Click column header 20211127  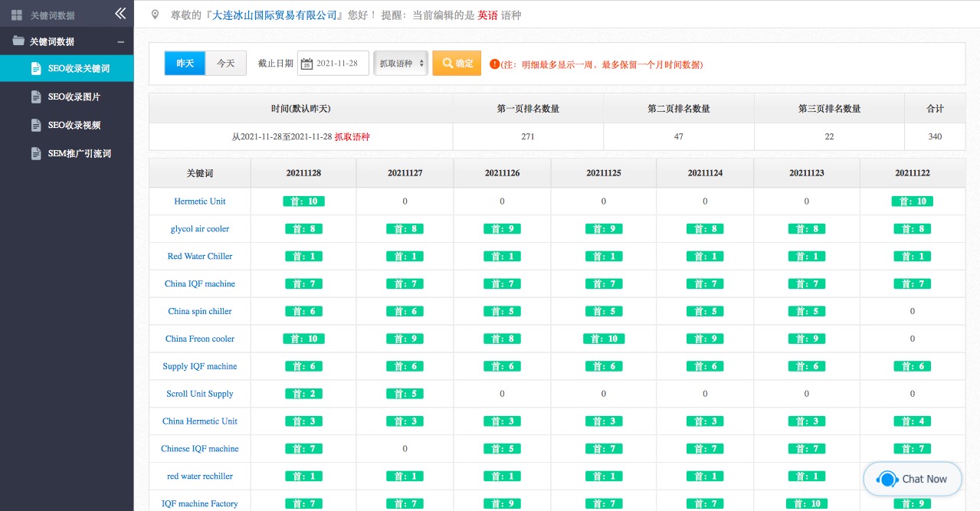click(405, 173)
